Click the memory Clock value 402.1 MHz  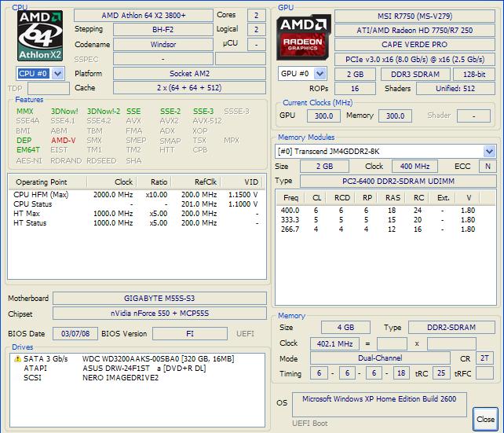coord(335,344)
